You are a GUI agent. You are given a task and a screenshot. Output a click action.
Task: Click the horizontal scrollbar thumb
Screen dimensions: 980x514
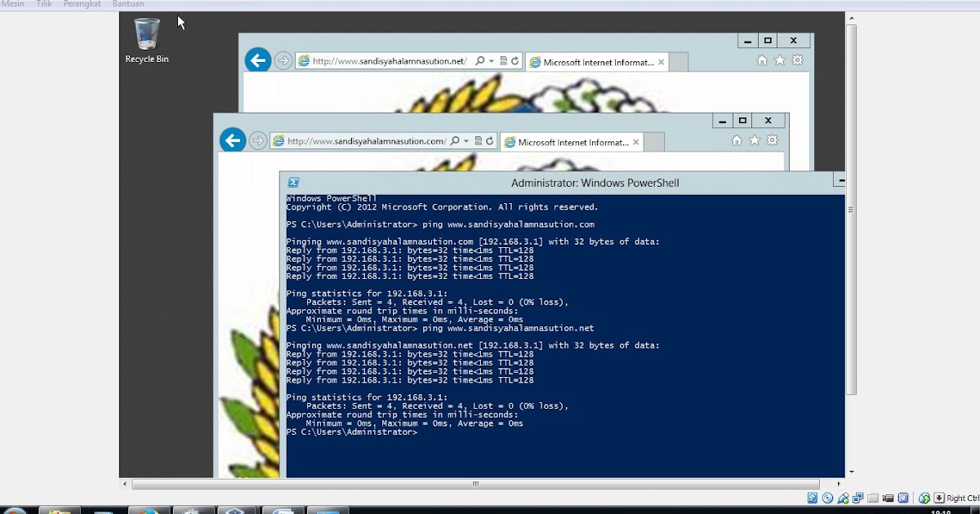[475, 484]
